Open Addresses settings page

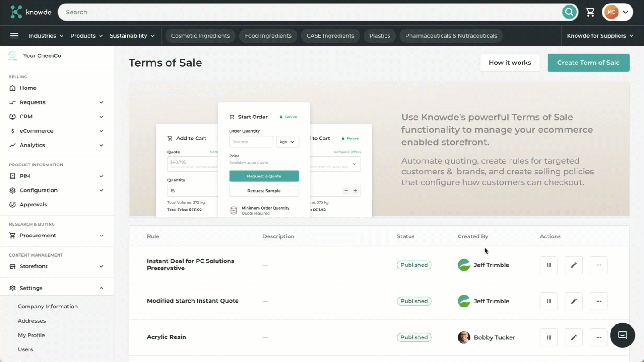32,321
